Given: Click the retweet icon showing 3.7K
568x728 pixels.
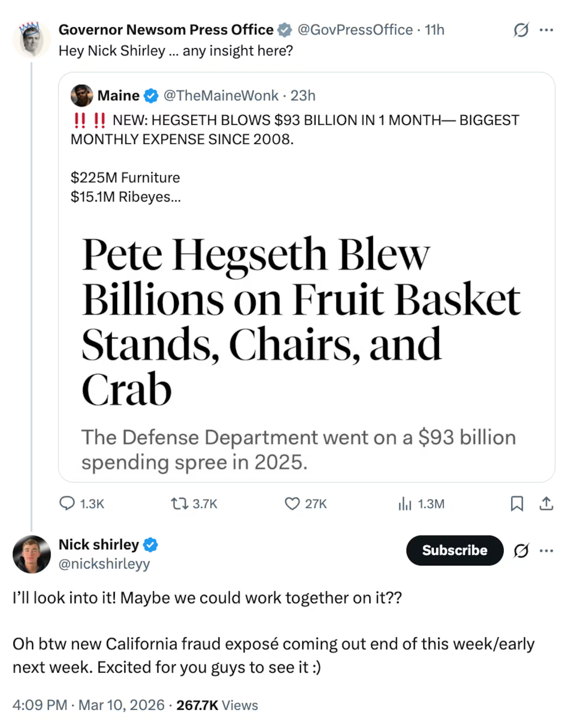Looking at the screenshot, I should pyautogui.click(x=179, y=504).
